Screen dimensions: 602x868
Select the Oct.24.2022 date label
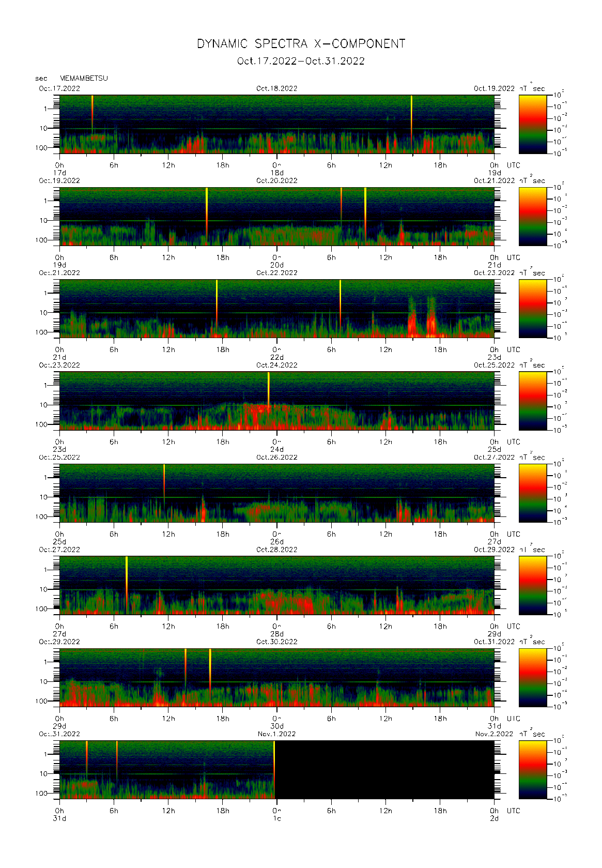[277, 365]
